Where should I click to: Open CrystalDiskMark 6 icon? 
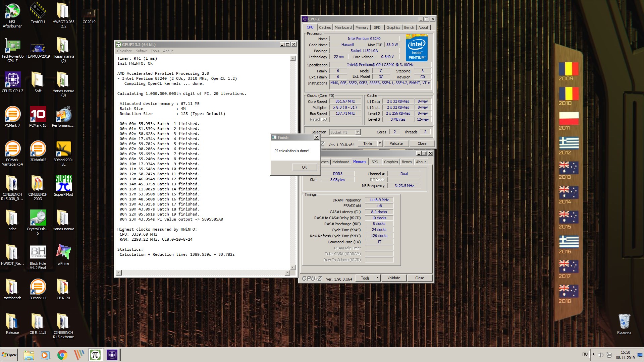38,223
